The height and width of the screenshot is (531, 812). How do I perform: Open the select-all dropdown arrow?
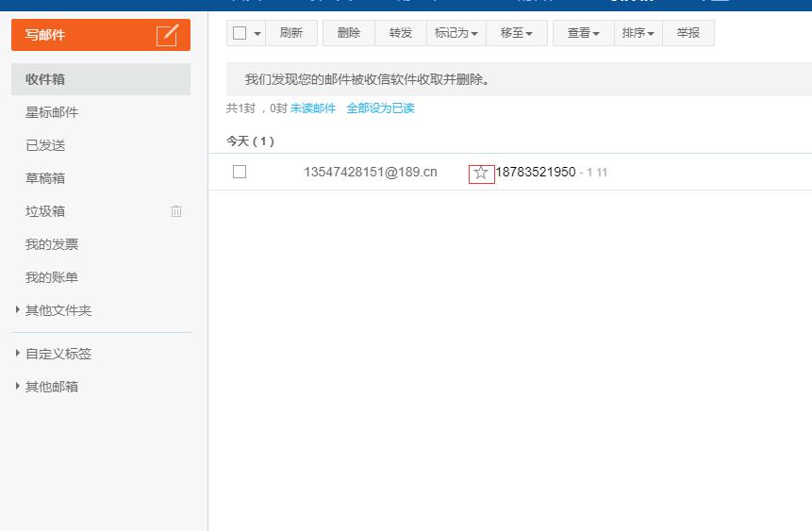pyautogui.click(x=257, y=34)
